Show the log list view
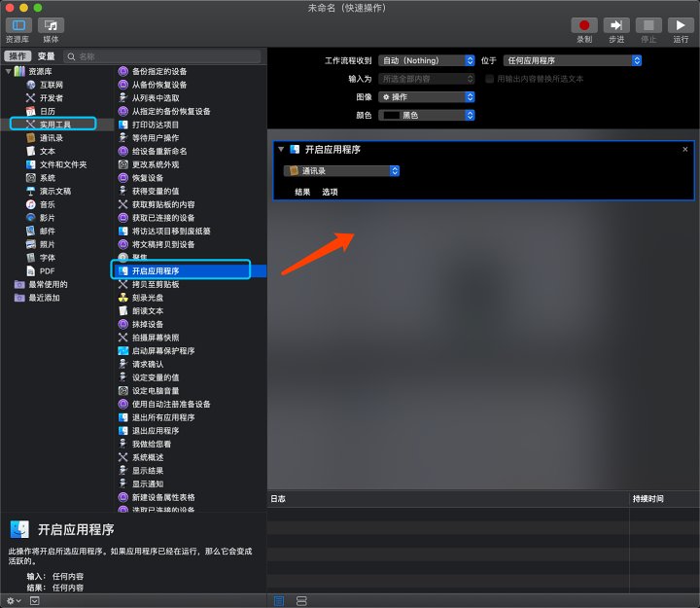Image resolution: width=700 pixels, height=608 pixels. click(x=279, y=601)
